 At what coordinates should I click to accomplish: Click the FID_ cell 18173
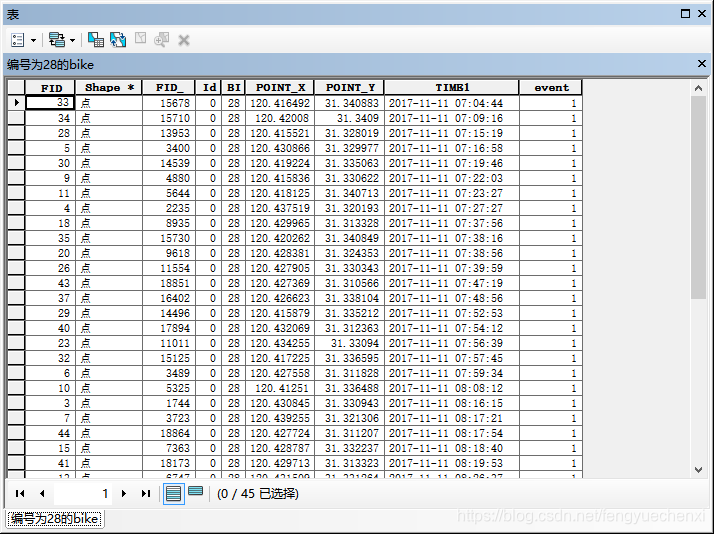coord(169,463)
